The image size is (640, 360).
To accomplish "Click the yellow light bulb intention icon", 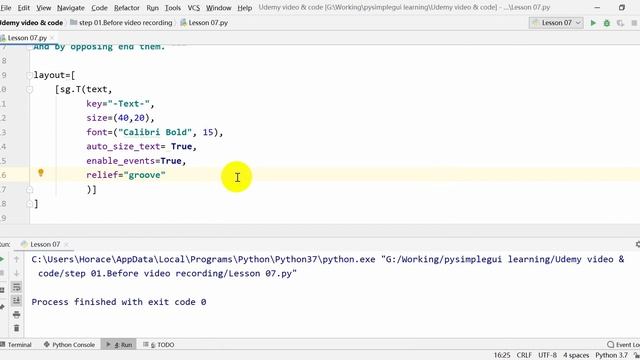I will click(40, 173).
